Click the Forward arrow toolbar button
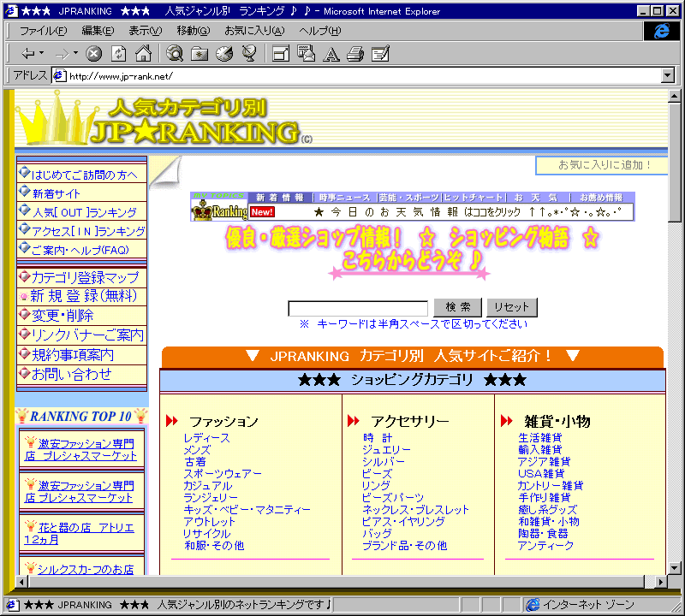This screenshot has width=685, height=616. pos(62,54)
